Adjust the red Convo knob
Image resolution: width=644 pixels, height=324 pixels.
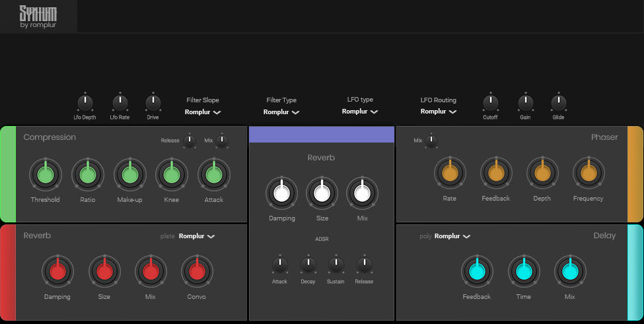[197, 271]
